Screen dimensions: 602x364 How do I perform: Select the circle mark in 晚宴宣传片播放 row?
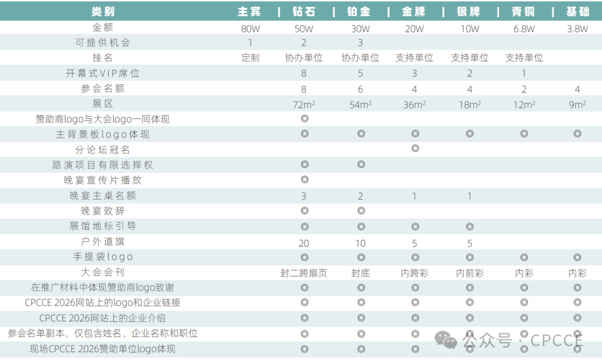click(x=304, y=179)
